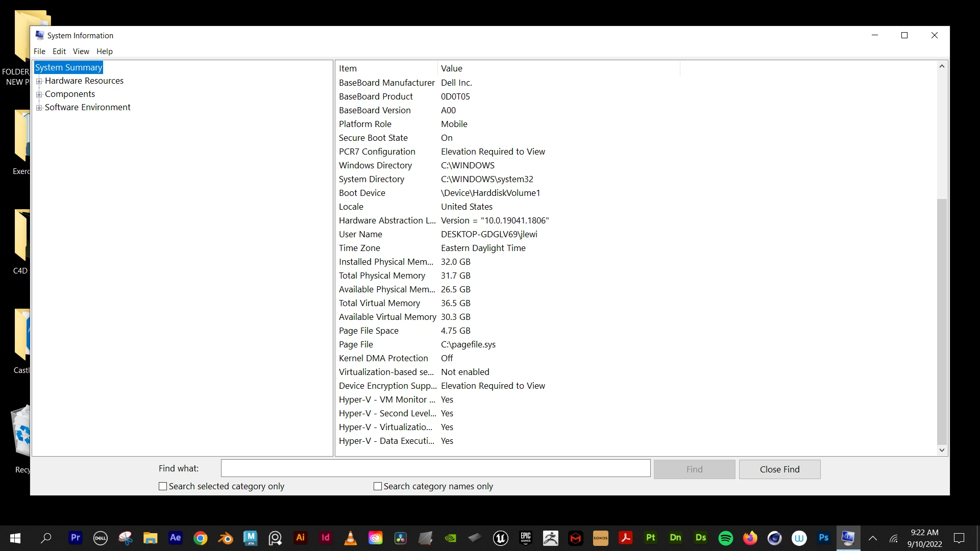Enable Search selected category only checkbox

pos(163,486)
